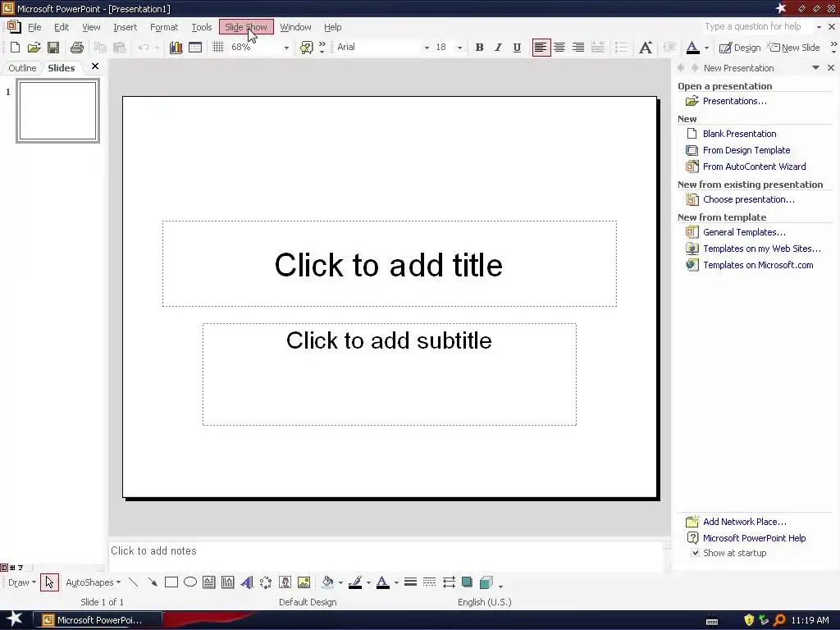Save the presentation using floppy disk icon

[53, 48]
